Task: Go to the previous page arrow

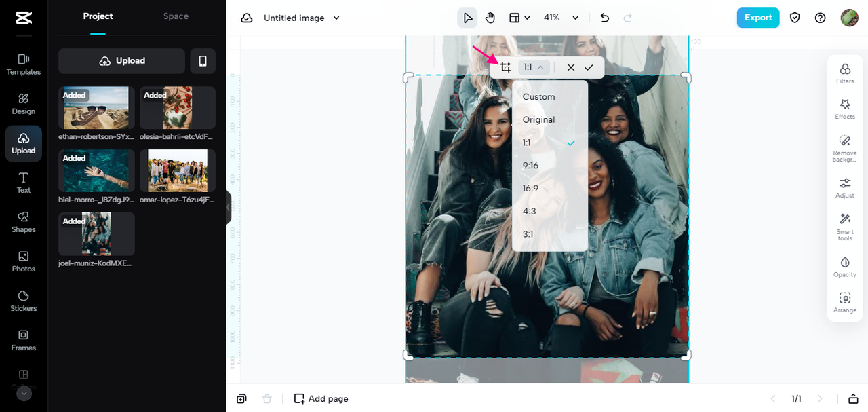Action: click(772, 399)
